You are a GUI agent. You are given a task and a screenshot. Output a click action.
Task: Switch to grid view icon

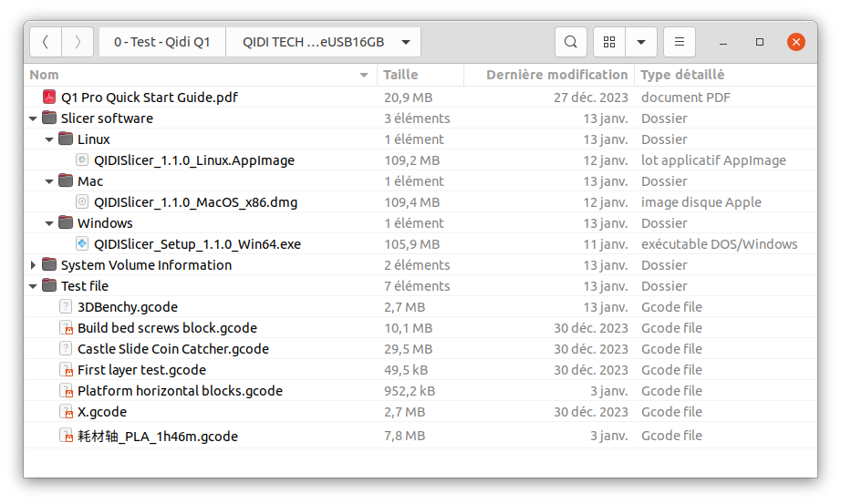609,42
